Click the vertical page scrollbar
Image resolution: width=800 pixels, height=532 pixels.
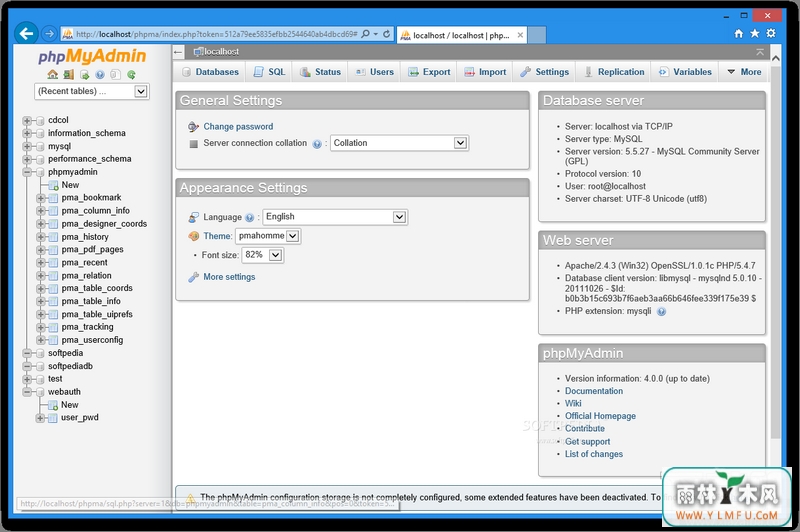coord(776,252)
